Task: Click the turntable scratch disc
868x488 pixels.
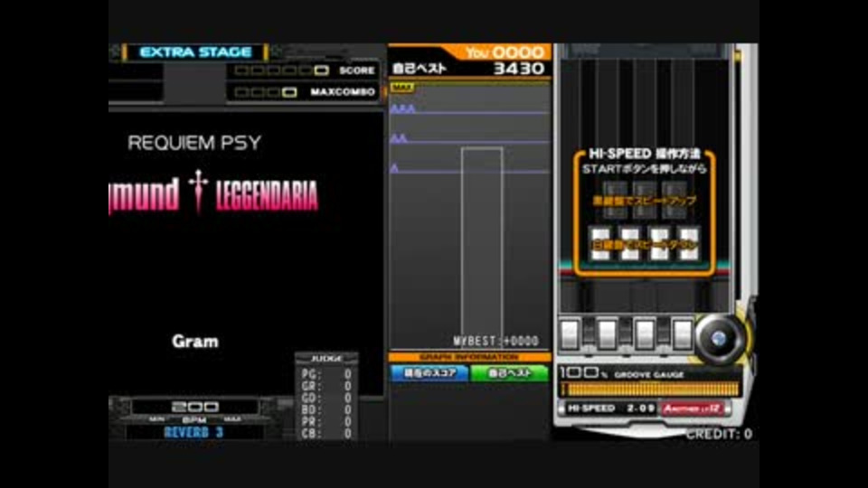Action: [719, 339]
